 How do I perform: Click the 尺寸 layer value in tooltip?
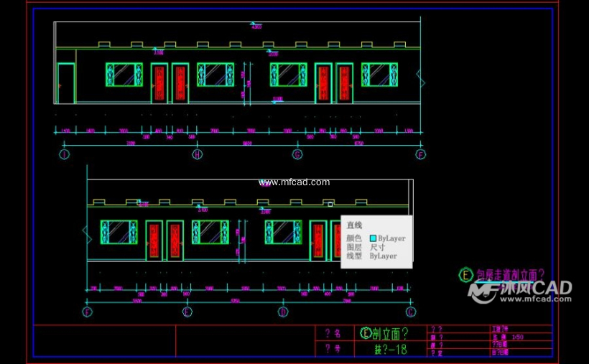[377, 247]
